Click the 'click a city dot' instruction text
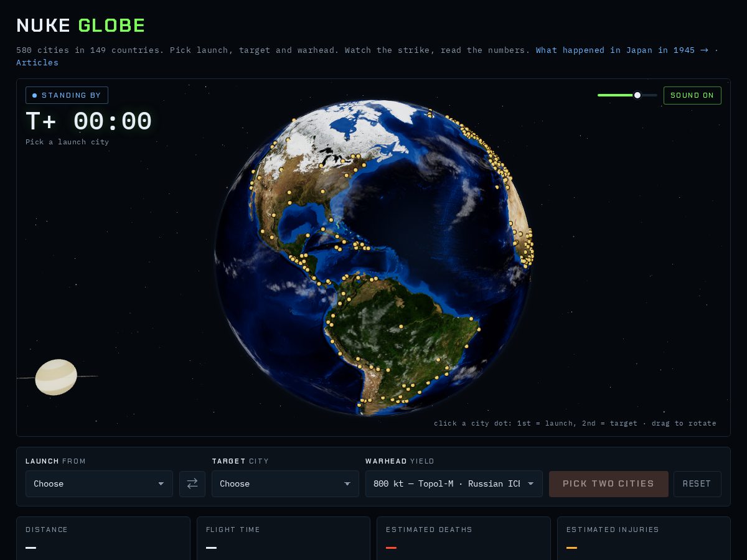This screenshot has height=560, width=747. click(575, 423)
